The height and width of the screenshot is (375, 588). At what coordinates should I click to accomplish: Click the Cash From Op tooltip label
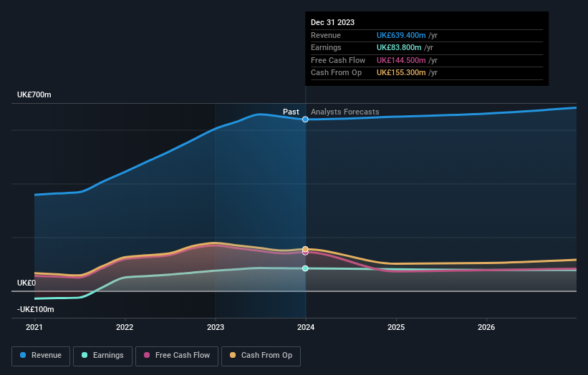coord(336,73)
